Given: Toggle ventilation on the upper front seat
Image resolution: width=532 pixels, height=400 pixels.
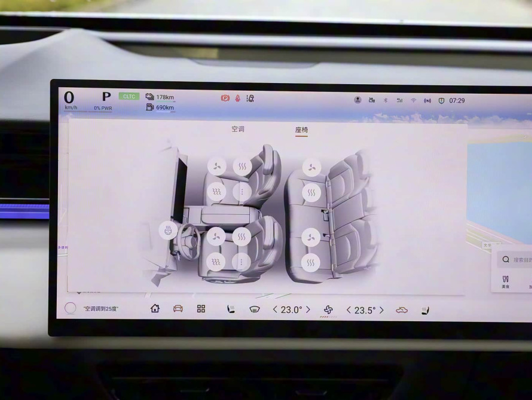Looking at the screenshot, I should point(216,165).
